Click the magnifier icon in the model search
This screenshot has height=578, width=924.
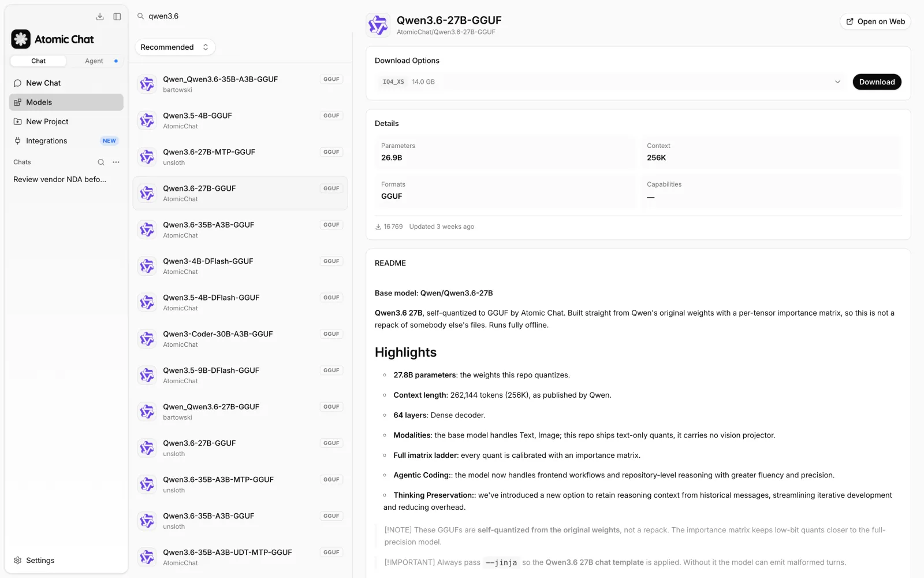coord(140,16)
